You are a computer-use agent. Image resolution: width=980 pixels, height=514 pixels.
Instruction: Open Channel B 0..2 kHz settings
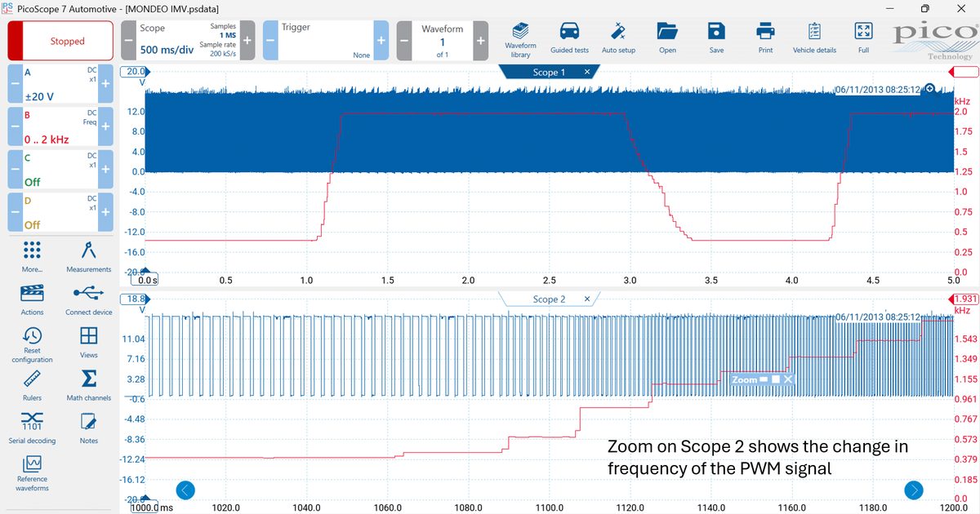click(x=60, y=126)
